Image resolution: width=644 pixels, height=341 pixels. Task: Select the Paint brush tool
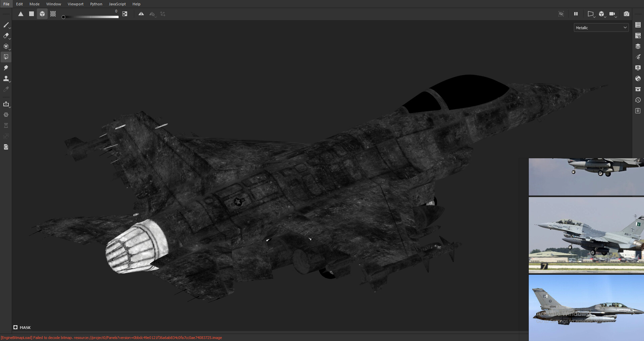6,25
